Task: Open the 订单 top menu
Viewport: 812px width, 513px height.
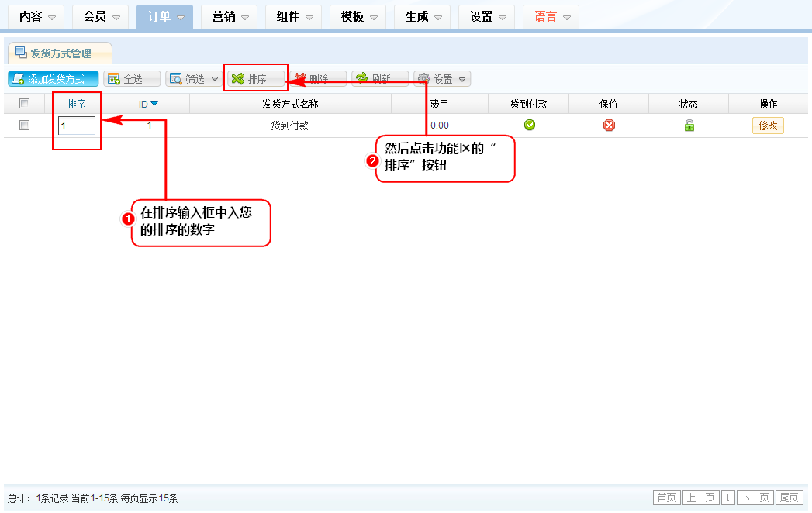Action: tap(164, 16)
